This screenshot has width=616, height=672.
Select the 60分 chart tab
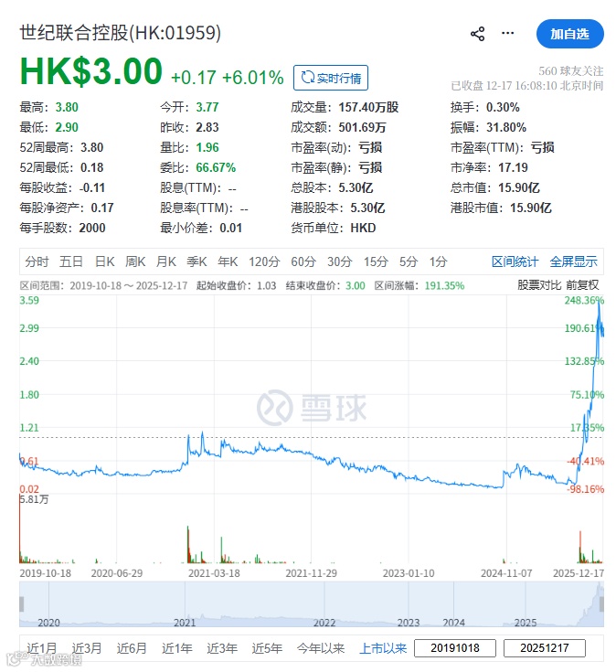point(303,261)
